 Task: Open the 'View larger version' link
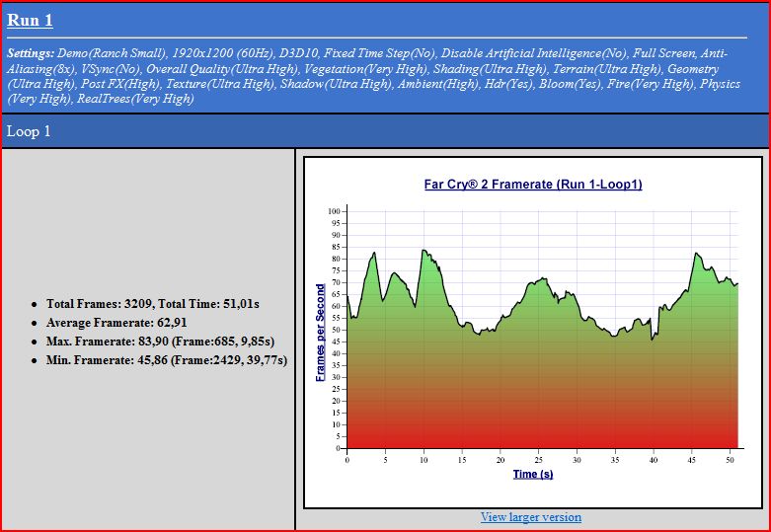531,517
